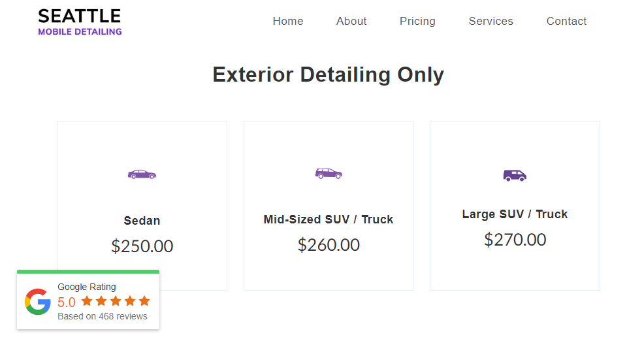
Task: Click the large van icon
Action: pos(515,175)
